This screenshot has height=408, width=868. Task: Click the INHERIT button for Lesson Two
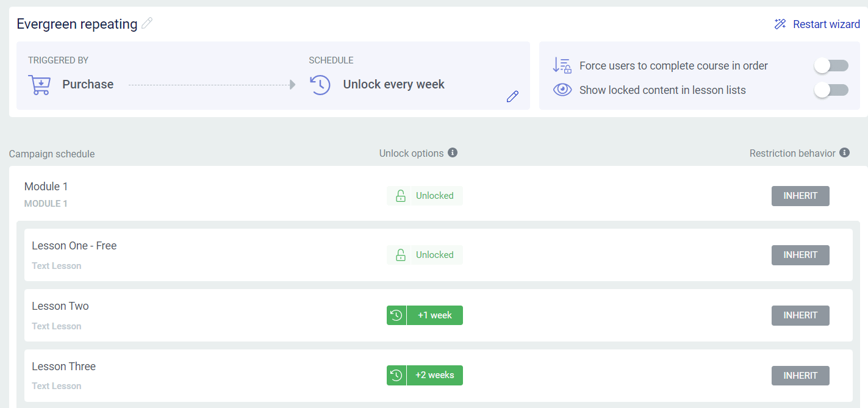point(800,315)
